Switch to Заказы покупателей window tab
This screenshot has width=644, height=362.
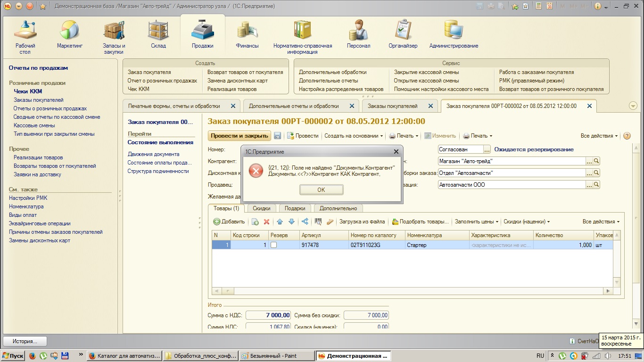coord(393,106)
